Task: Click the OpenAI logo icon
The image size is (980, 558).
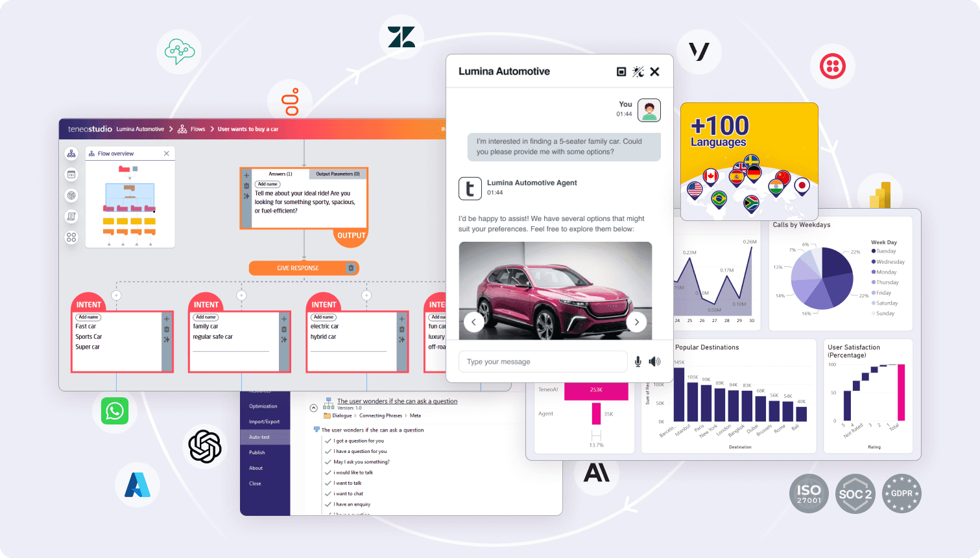Action: (x=205, y=447)
